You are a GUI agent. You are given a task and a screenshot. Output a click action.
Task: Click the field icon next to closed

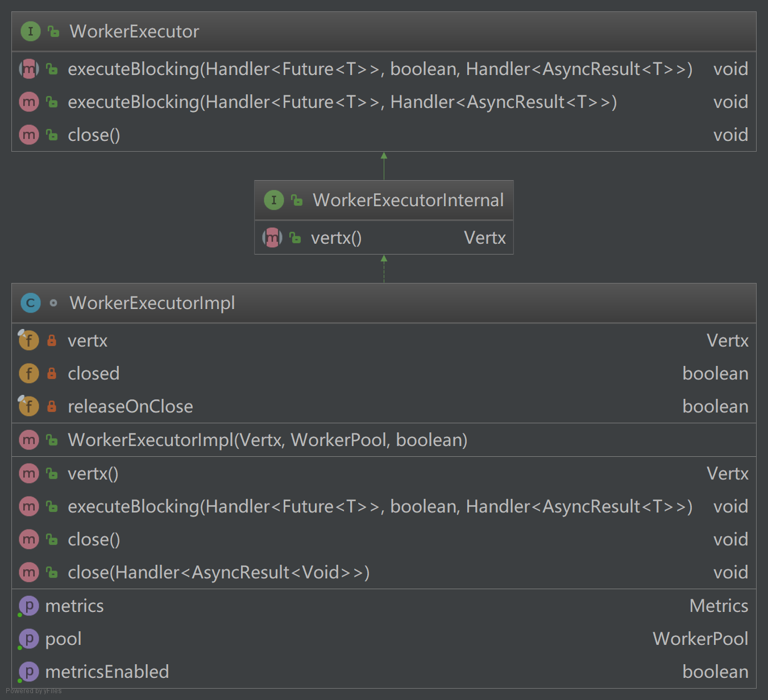[29, 373]
